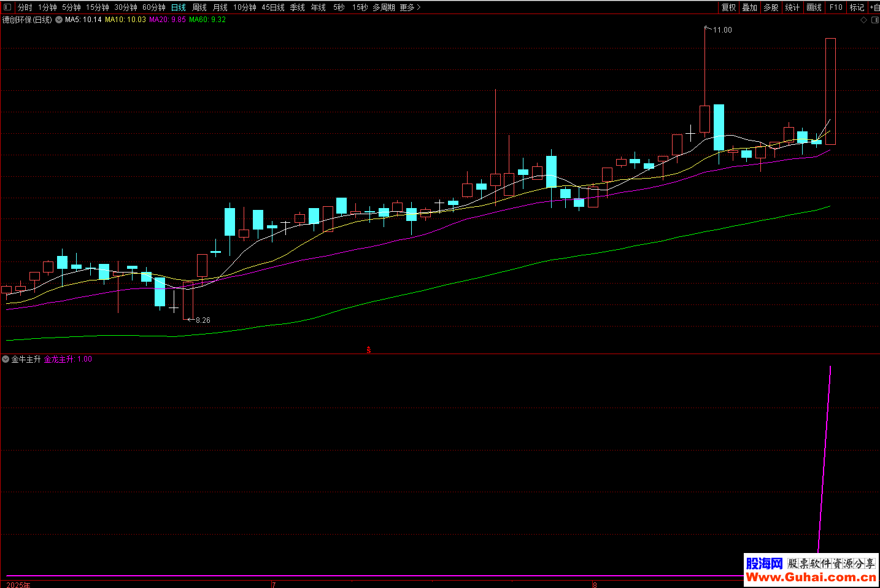The width and height of the screenshot is (880, 588).
Task: Switch to 分时 chart
Action: (25, 7)
